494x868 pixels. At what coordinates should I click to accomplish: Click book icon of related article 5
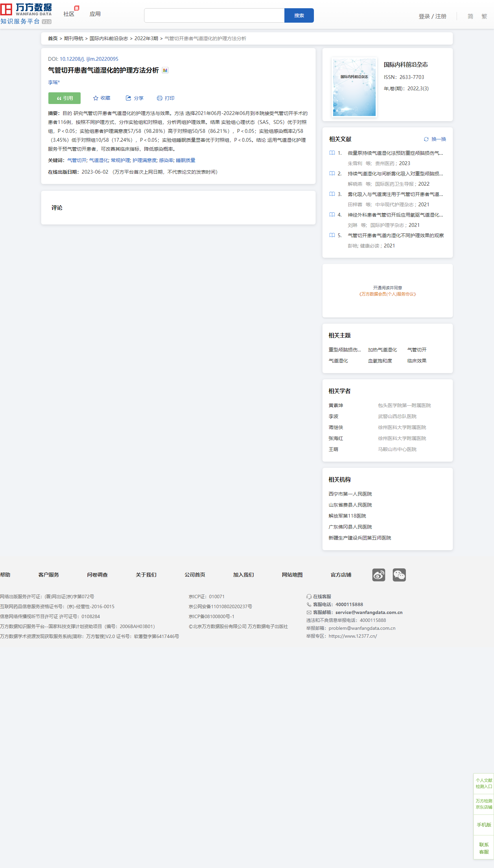tap(332, 235)
